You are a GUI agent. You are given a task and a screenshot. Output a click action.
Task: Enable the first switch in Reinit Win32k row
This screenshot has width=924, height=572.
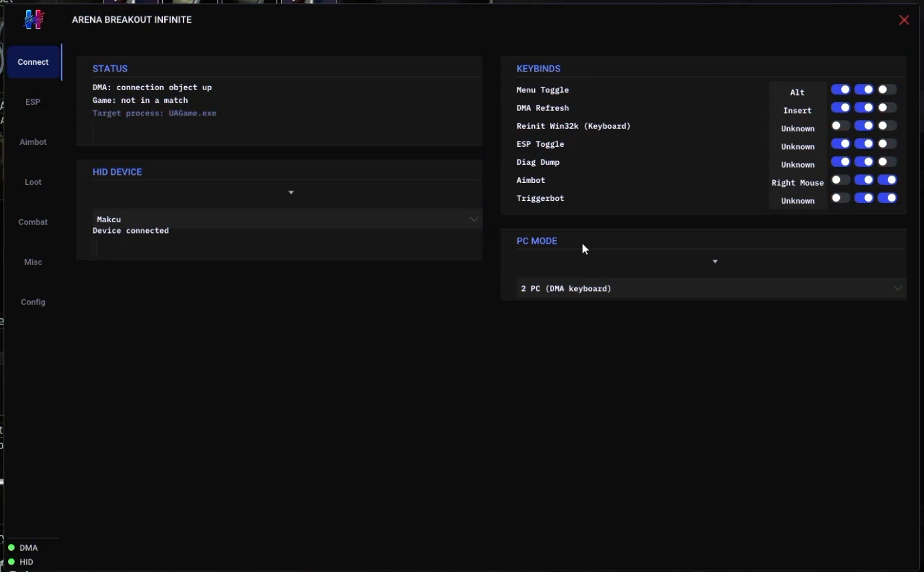[841, 125]
